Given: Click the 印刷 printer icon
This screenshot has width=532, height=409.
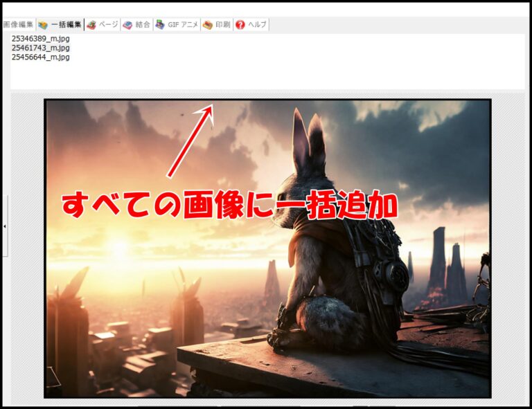Looking at the screenshot, I should coord(207,25).
